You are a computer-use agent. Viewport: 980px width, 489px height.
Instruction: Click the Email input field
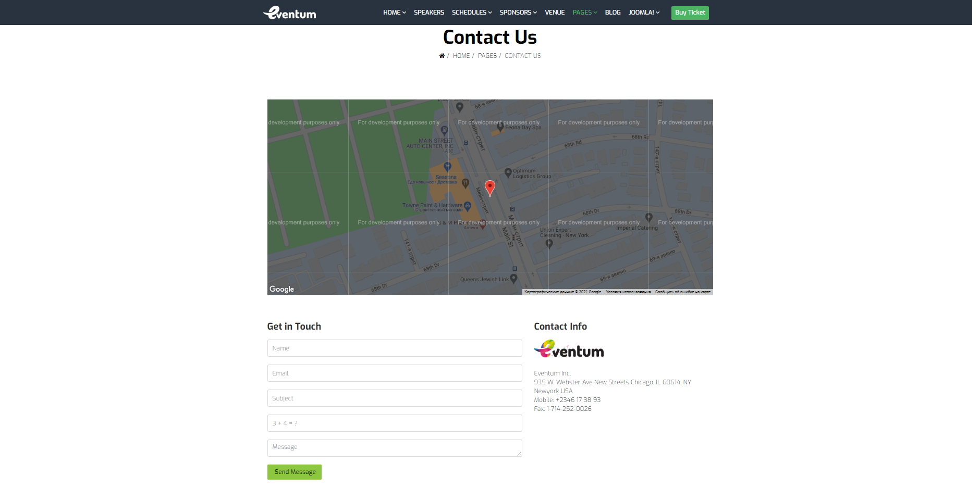tap(395, 373)
